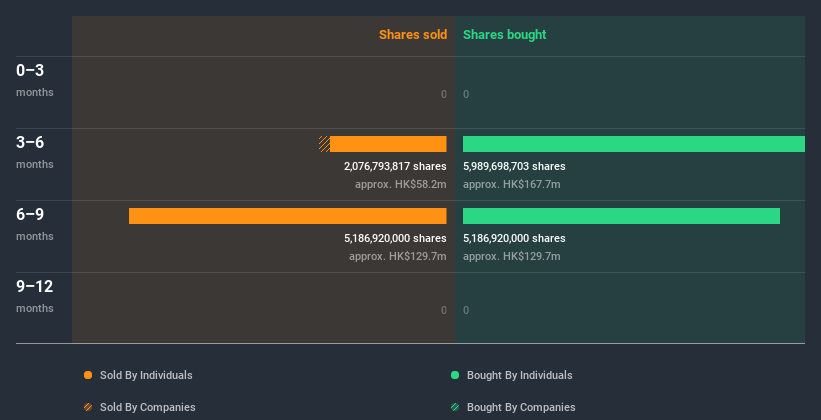
Task: Click the 0 sold value in 0–3 months row
Action: (444, 94)
